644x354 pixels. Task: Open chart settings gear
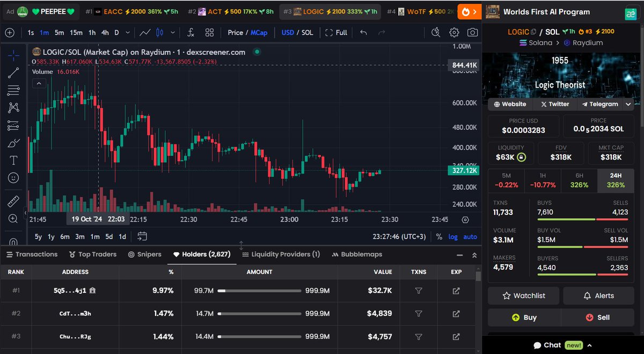[x=454, y=33]
